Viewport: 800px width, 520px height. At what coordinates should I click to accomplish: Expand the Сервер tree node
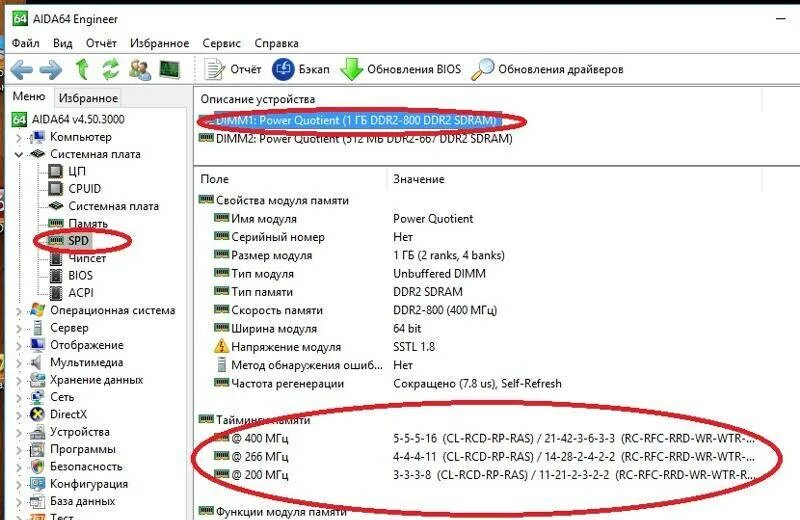[x=19, y=328]
